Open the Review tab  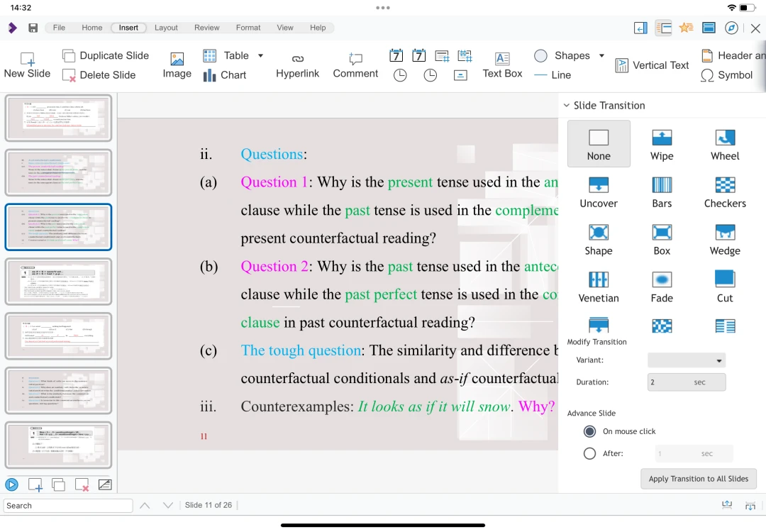tap(206, 28)
